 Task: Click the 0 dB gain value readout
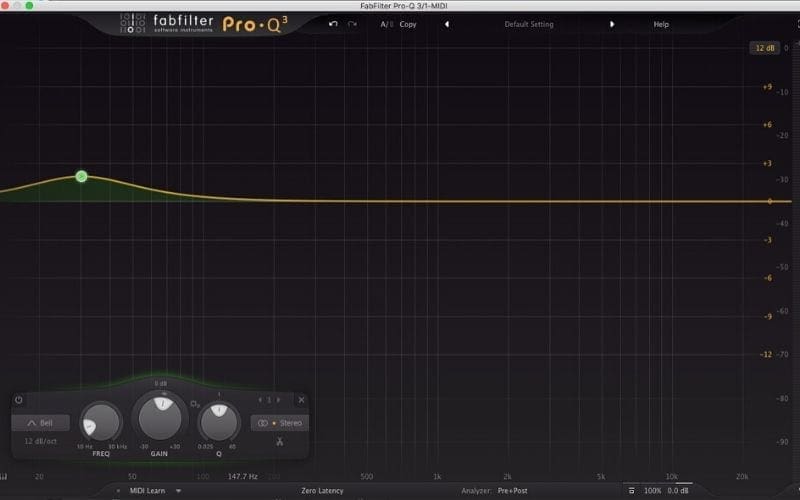pyautogui.click(x=161, y=383)
